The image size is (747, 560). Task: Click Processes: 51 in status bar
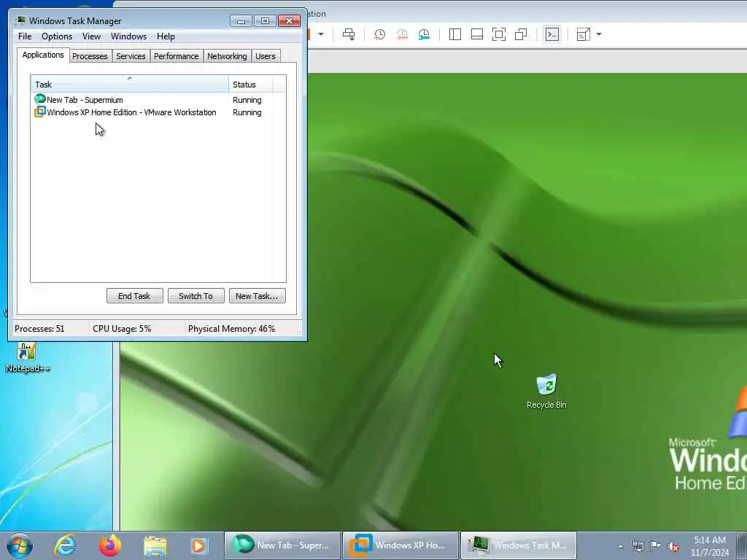click(x=39, y=329)
